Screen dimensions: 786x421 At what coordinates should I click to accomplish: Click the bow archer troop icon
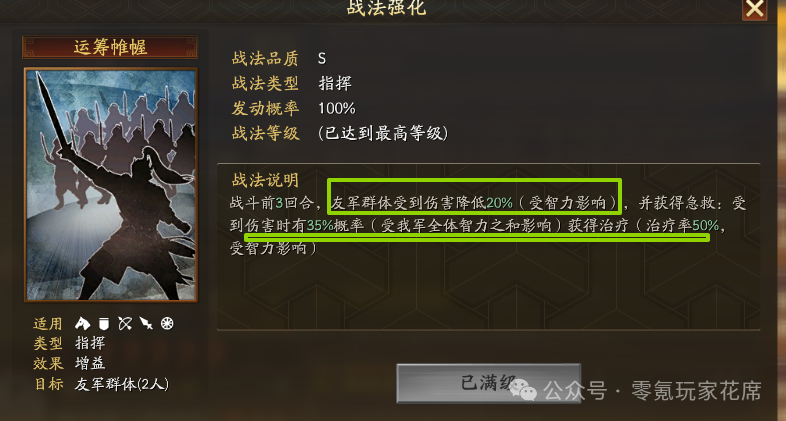tap(125, 323)
